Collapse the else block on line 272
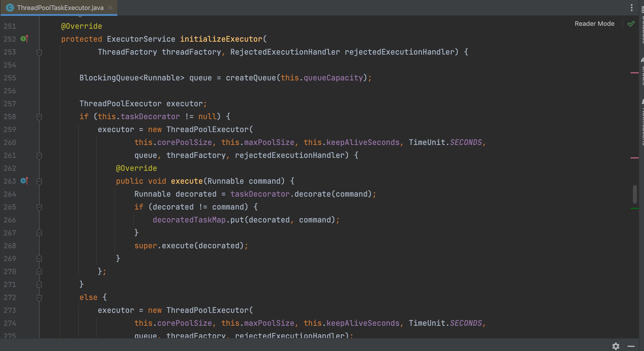The width and height of the screenshot is (644, 351). (x=39, y=298)
